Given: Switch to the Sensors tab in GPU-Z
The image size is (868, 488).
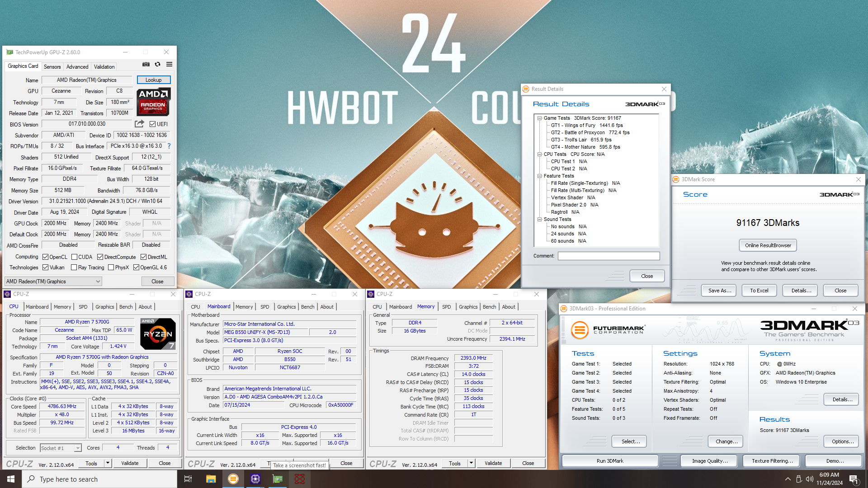Looking at the screenshot, I should point(52,67).
